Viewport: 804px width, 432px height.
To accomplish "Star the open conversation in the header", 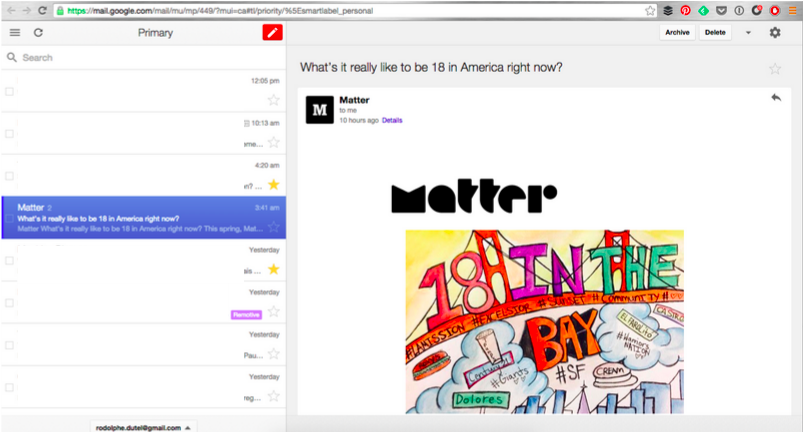I will (775, 69).
